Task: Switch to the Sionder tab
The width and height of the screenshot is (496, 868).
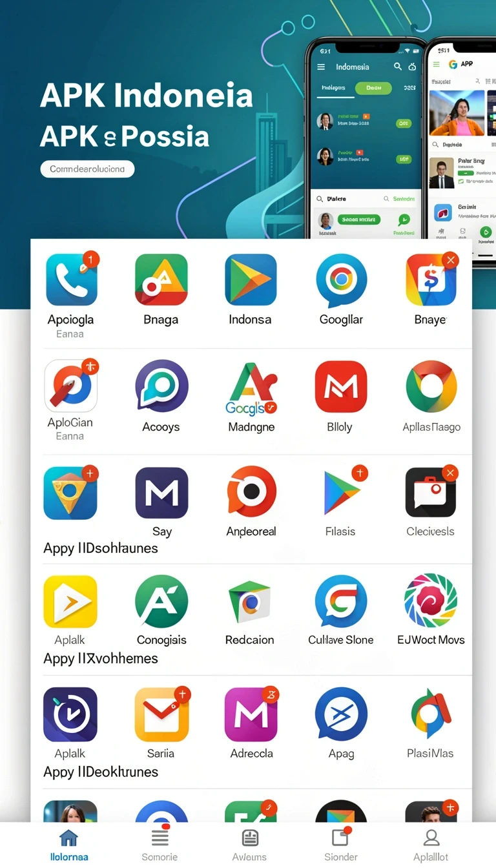Action: pos(340,845)
